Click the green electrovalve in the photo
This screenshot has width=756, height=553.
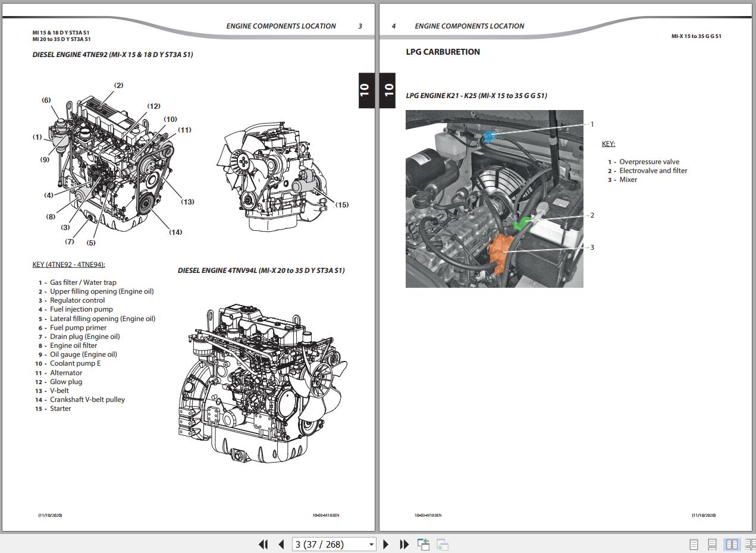(522, 224)
